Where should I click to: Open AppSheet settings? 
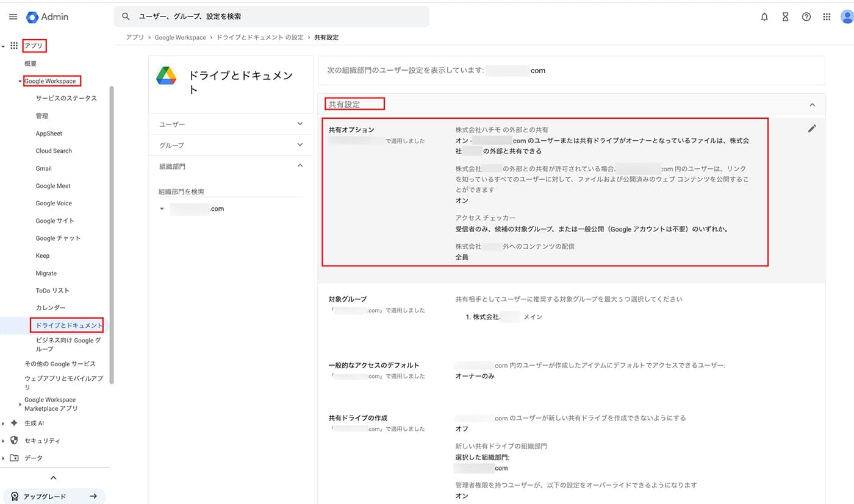49,133
